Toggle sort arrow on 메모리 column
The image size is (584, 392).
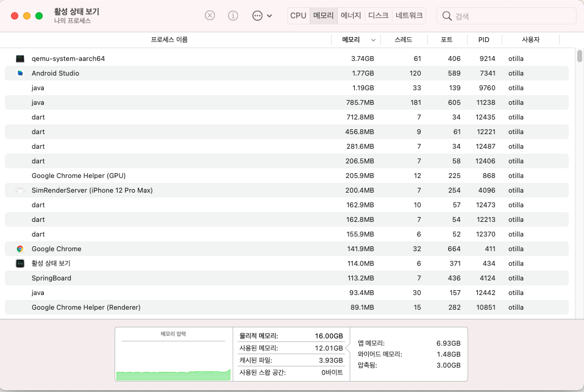click(x=373, y=40)
